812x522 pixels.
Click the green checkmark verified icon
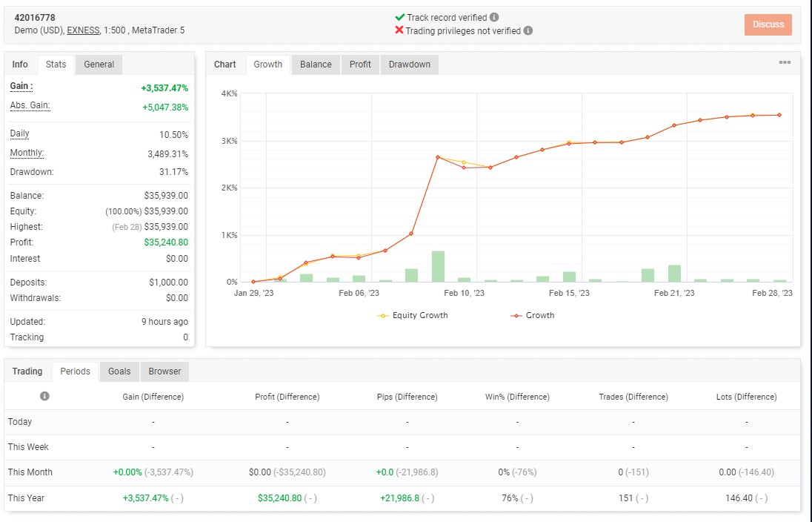click(x=399, y=17)
